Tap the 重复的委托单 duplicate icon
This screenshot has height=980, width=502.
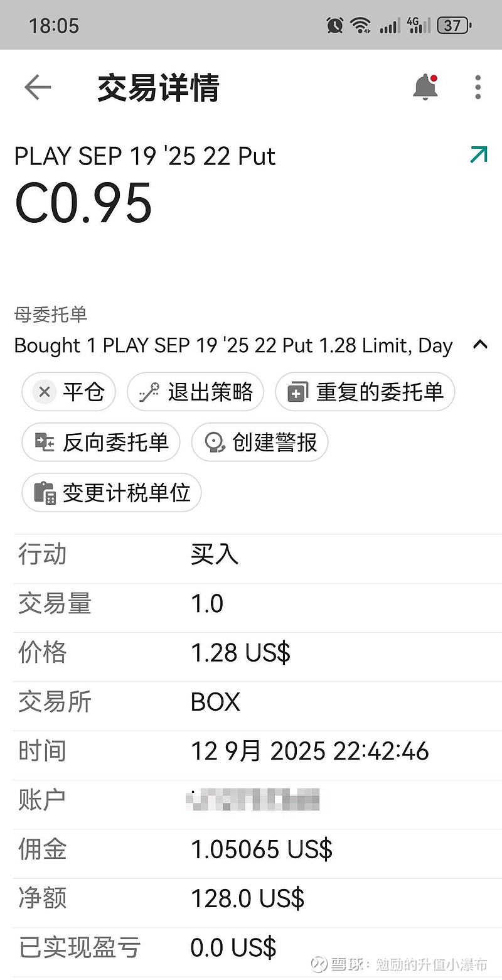297,392
